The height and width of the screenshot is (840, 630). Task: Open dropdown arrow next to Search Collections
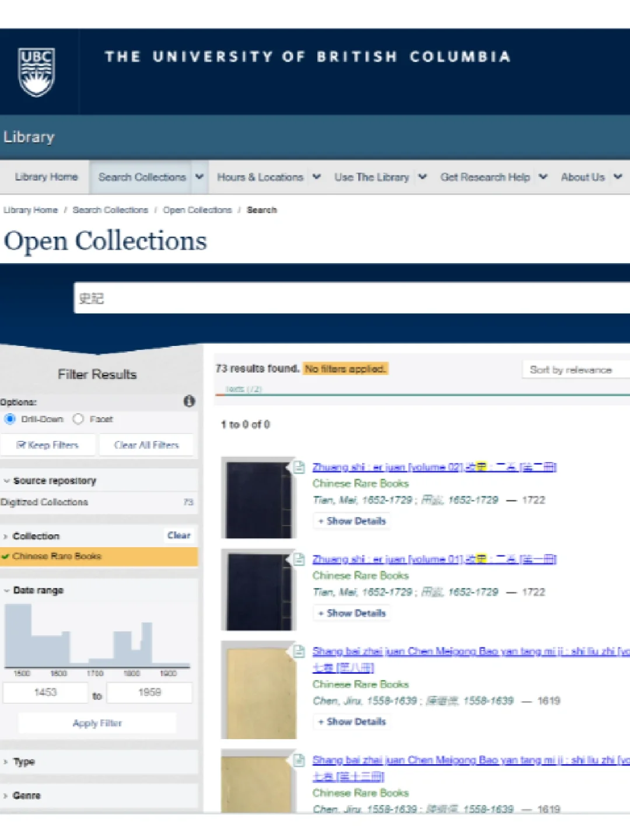[199, 177]
